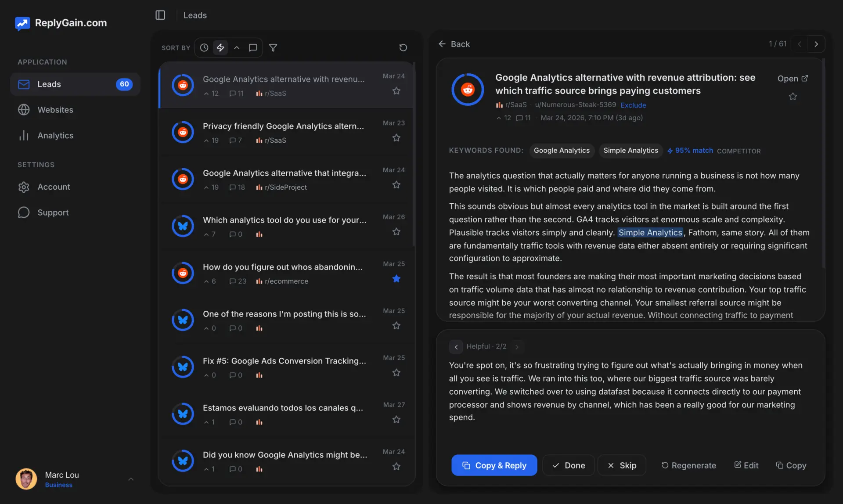Open the How do you figure out whos abandoning lead

287,273
